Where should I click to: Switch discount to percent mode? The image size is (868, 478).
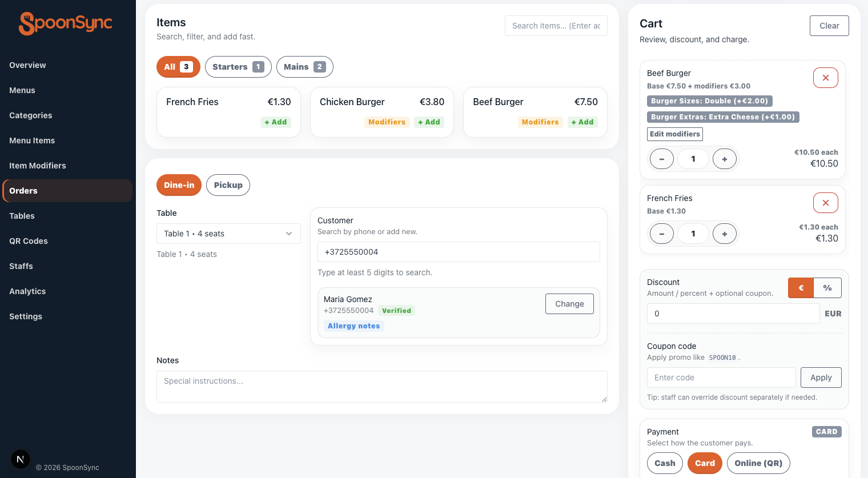point(827,288)
